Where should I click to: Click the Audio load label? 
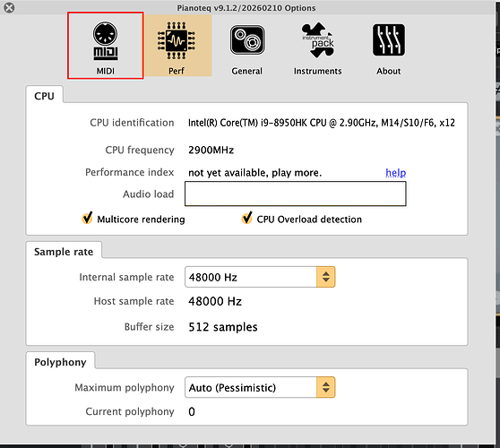(149, 194)
